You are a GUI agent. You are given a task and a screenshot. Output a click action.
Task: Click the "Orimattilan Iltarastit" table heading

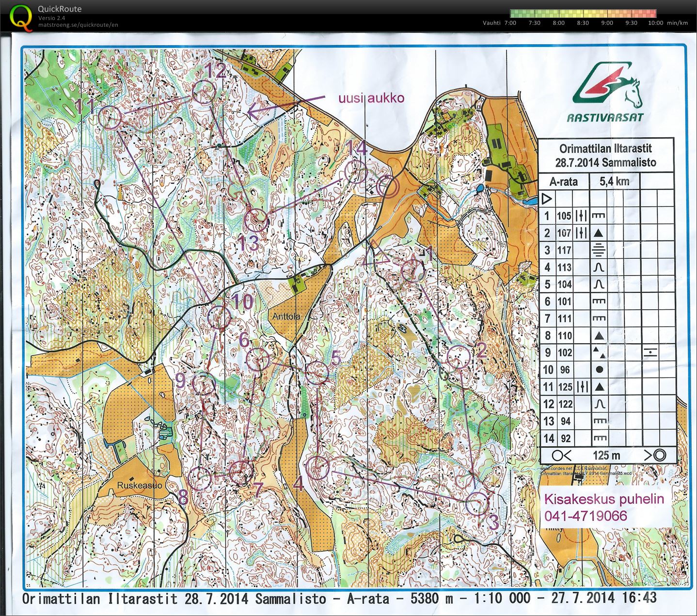605,149
